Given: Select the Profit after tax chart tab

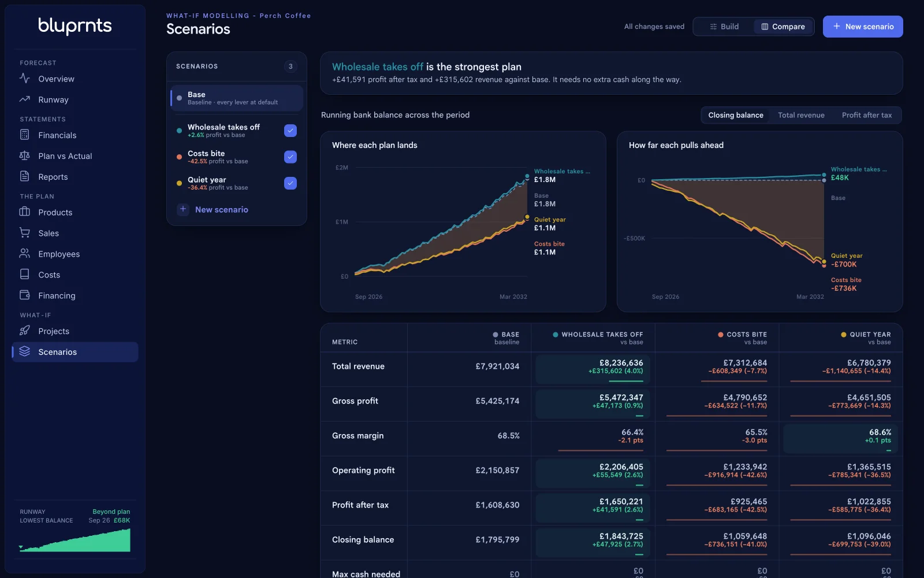Looking at the screenshot, I should tap(867, 115).
